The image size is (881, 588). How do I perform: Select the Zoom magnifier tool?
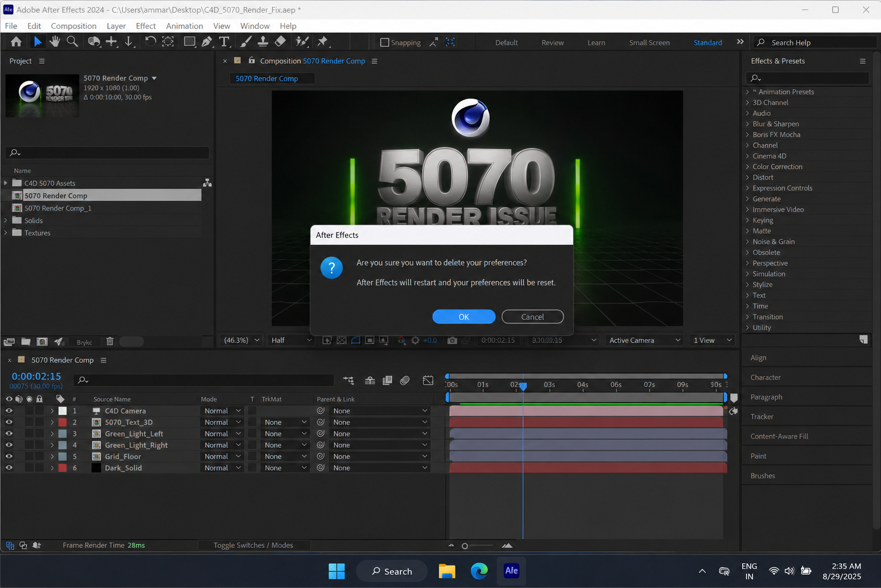[x=72, y=41]
